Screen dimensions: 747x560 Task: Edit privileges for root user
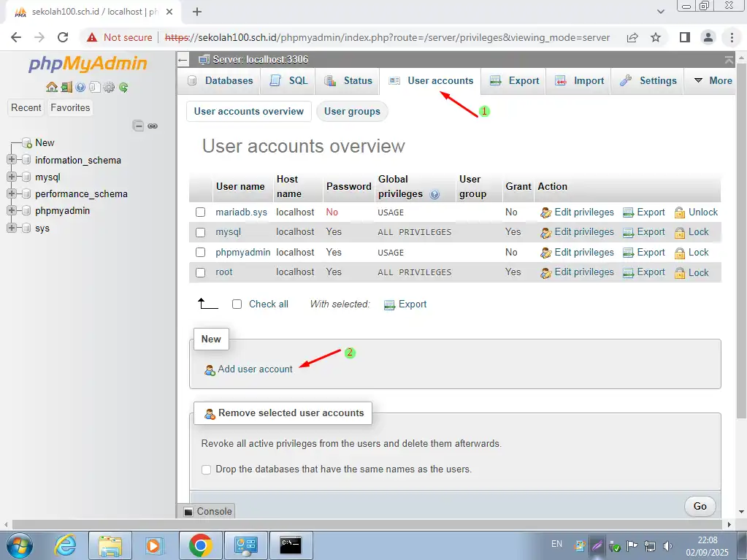coord(577,272)
